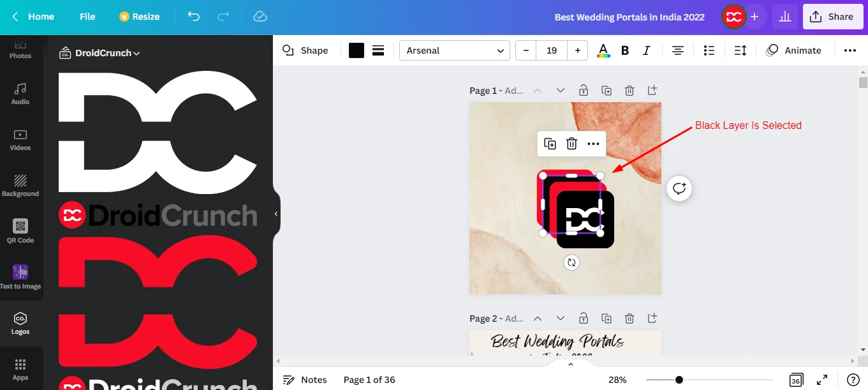Open the 28% zoom level menu

(617, 380)
